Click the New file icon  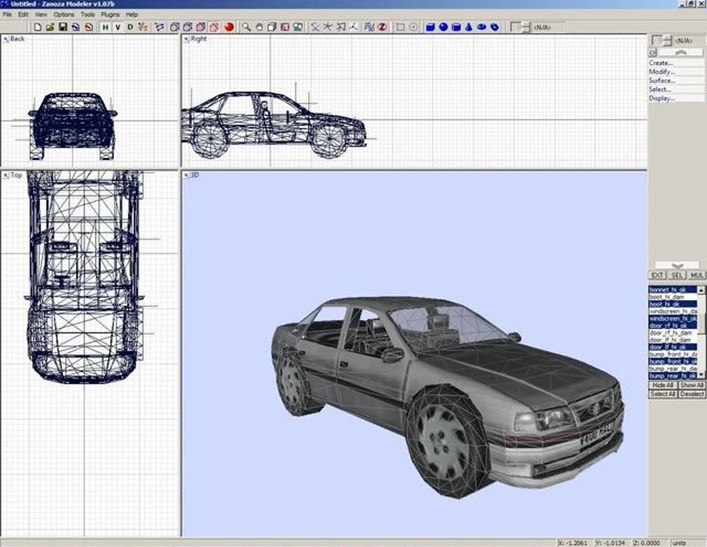point(37,27)
